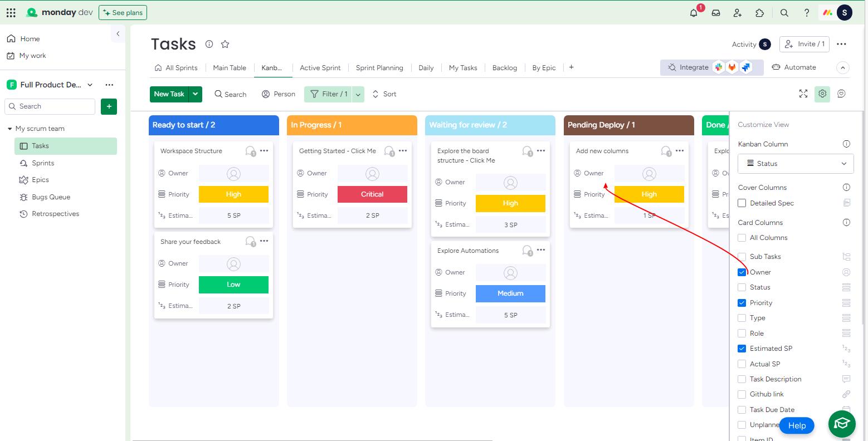The image size is (868, 441).
Task: Open the board discussion chat icon
Action: pos(842,94)
